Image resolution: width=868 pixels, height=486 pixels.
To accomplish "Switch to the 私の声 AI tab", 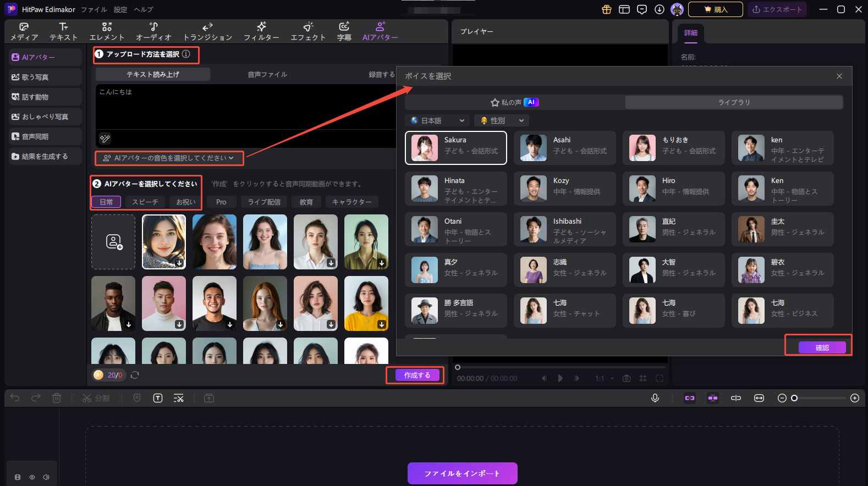I will coord(514,102).
